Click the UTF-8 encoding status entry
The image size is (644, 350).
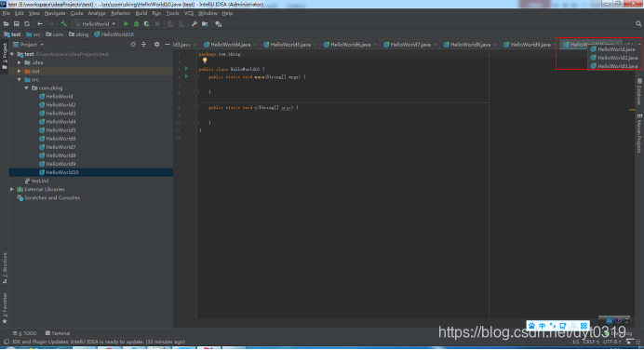(x=611, y=342)
